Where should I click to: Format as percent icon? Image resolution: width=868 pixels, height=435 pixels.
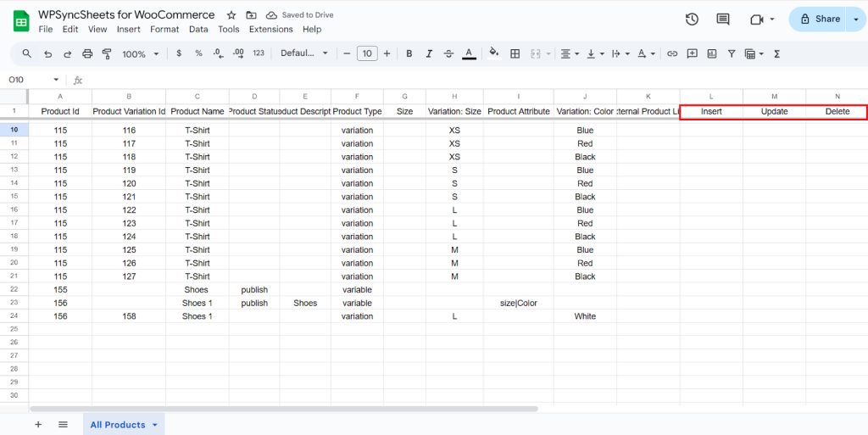[198, 53]
